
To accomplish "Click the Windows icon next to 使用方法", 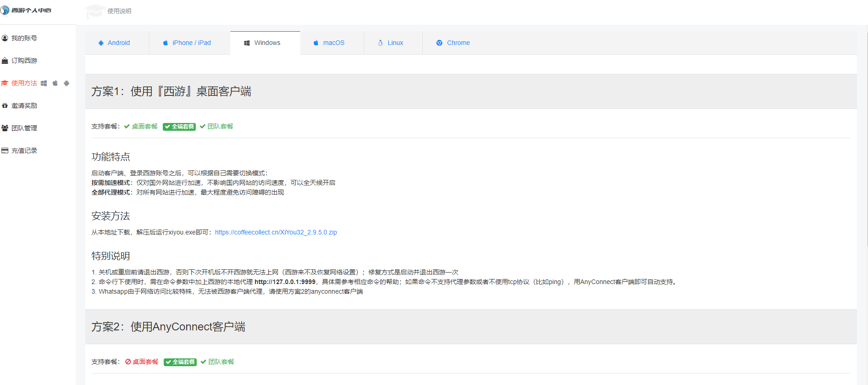I will (44, 83).
